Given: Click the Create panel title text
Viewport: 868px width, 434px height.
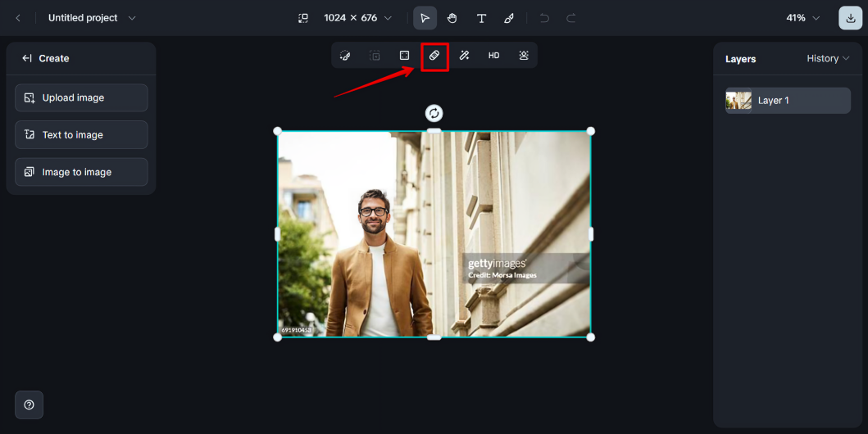Looking at the screenshot, I should click(54, 58).
